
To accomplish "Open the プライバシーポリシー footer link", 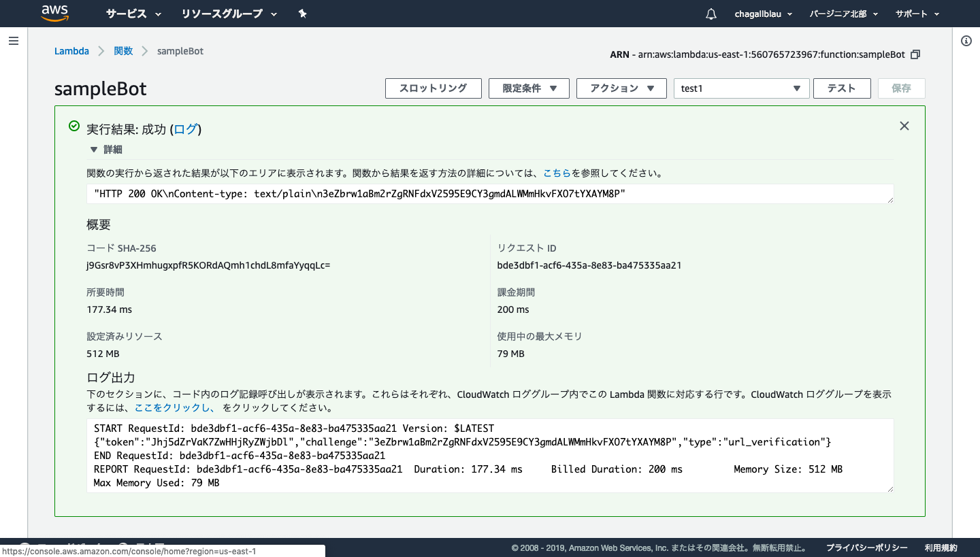I will 867,547.
